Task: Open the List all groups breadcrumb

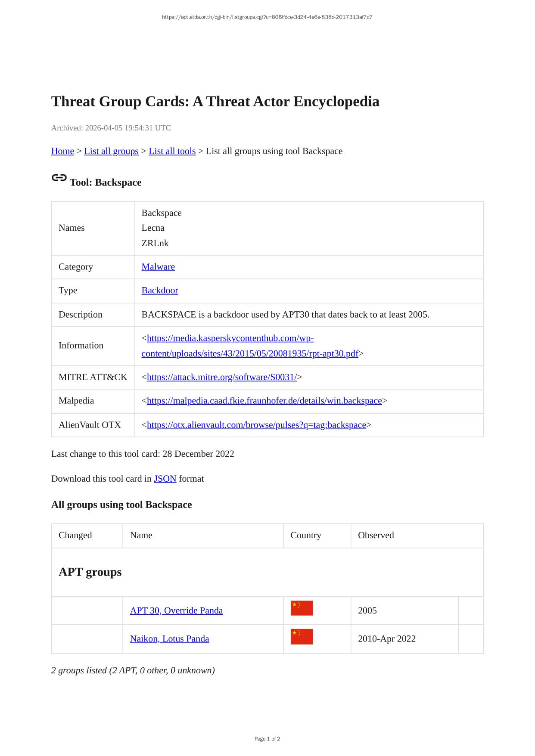Action: coord(111,151)
